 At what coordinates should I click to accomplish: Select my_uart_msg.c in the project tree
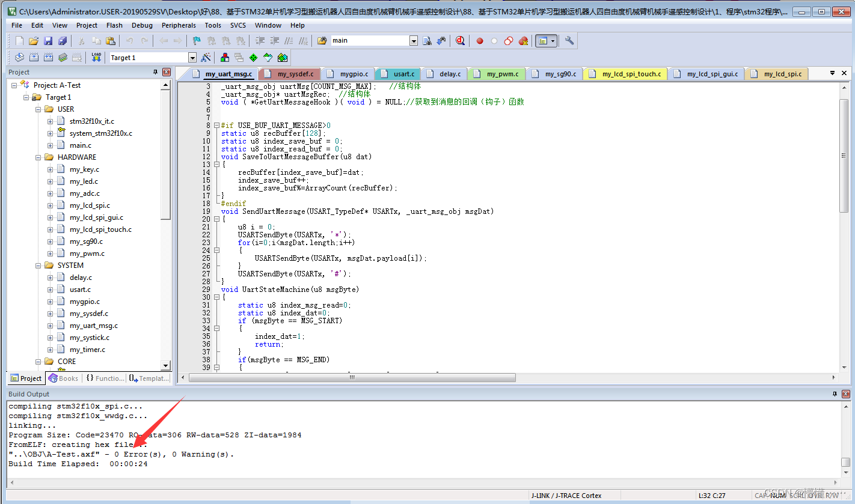point(93,326)
